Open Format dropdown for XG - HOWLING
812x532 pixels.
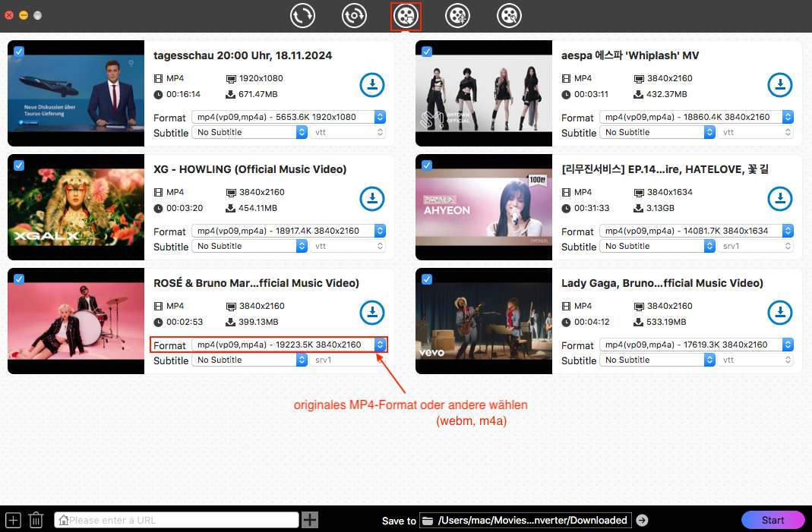(289, 231)
